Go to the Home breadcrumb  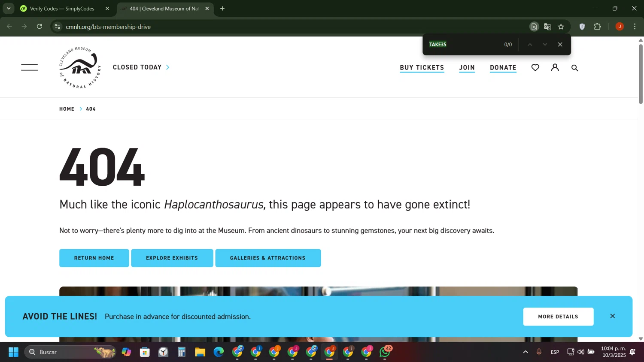pyautogui.click(x=67, y=109)
